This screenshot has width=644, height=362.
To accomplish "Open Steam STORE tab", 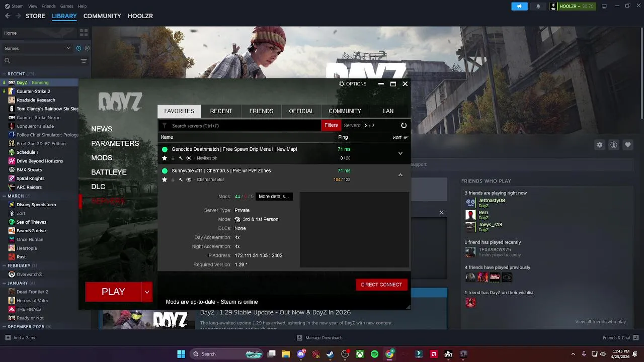I will (x=35, y=16).
